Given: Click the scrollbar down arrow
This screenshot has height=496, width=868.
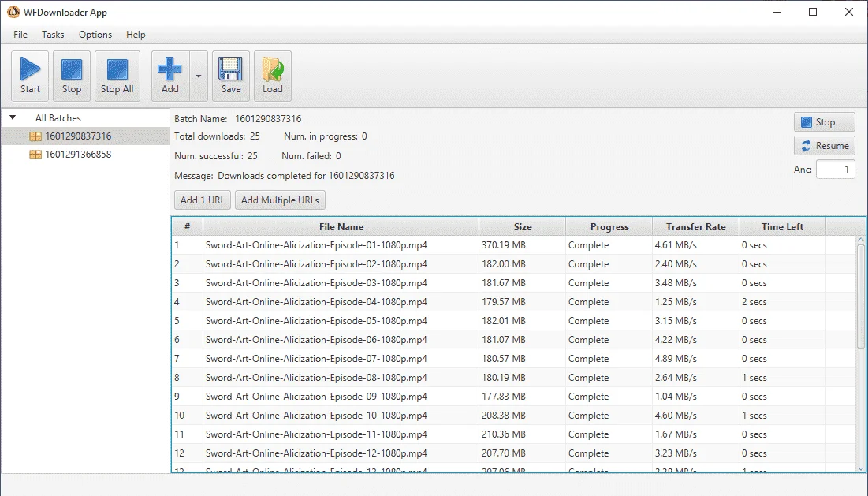Looking at the screenshot, I should pos(860,468).
